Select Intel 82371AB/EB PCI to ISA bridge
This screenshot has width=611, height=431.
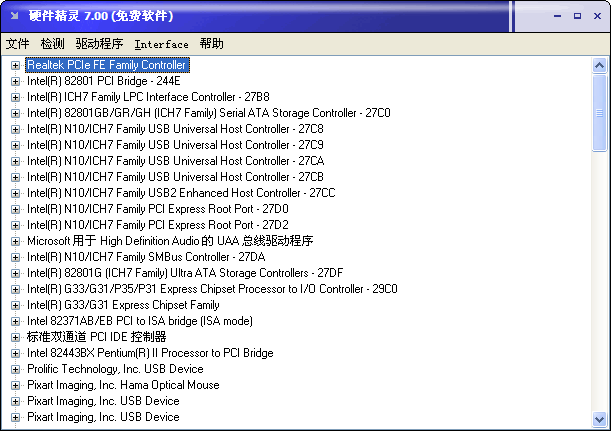pyautogui.click(x=139, y=321)
